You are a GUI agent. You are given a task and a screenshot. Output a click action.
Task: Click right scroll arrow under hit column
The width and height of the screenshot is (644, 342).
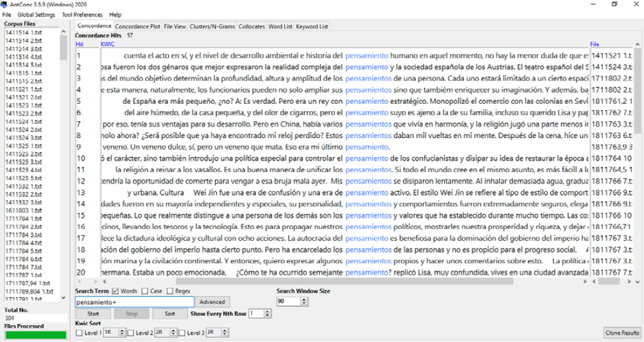click(x=94, y=282)
